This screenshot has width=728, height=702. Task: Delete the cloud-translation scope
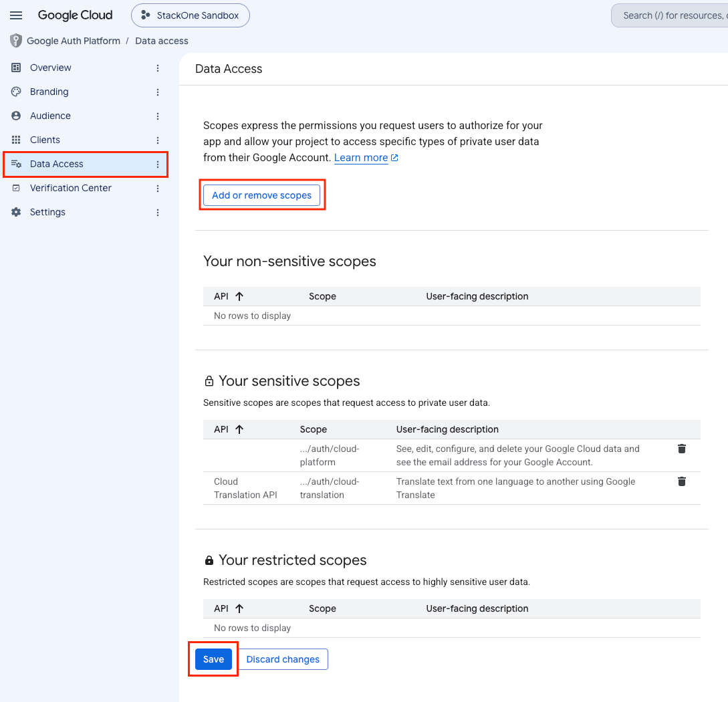(682, 482)
